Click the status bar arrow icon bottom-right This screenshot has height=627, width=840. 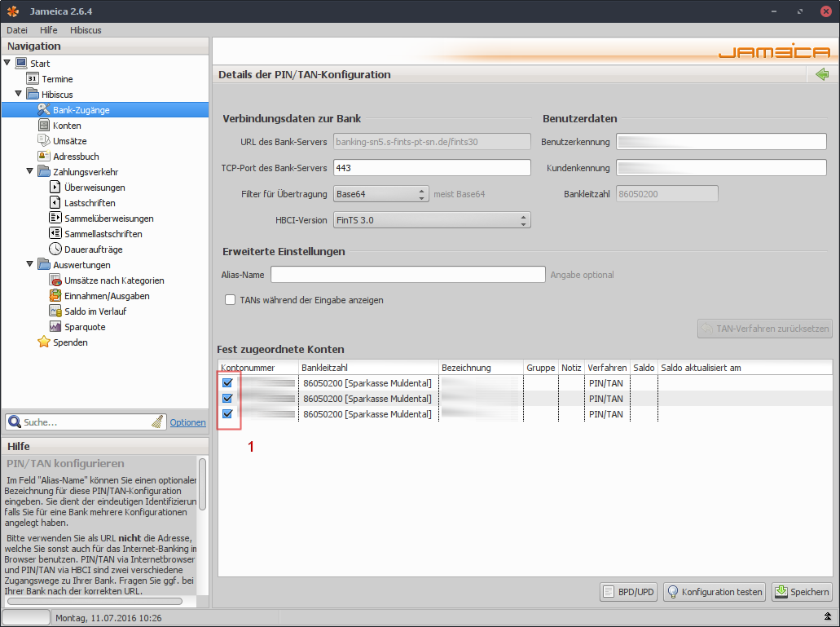pos(827,617)
